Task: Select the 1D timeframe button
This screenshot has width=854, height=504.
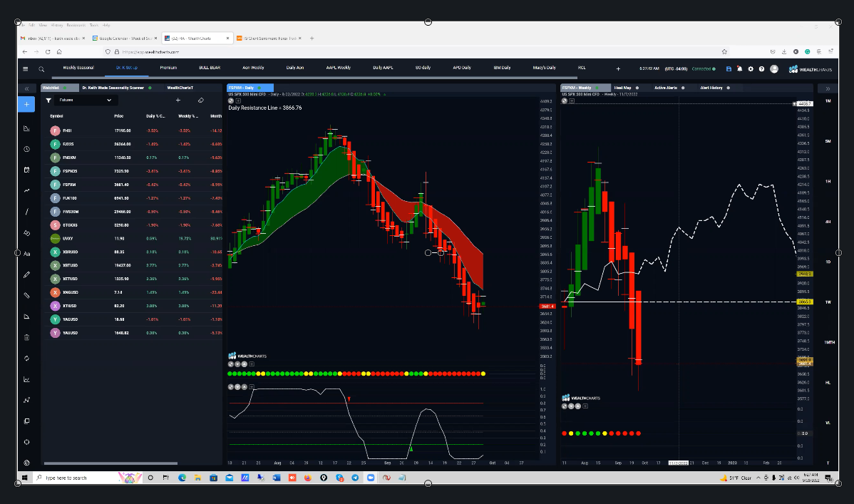Action: [828, 262]
